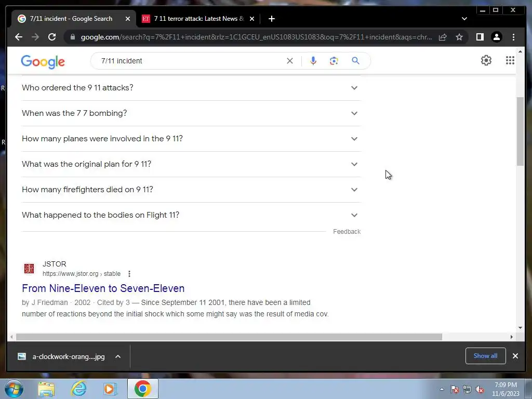
Task: Expand 'How many planes were involved' question
Action: pyautogui.click(x=191, y=138)
